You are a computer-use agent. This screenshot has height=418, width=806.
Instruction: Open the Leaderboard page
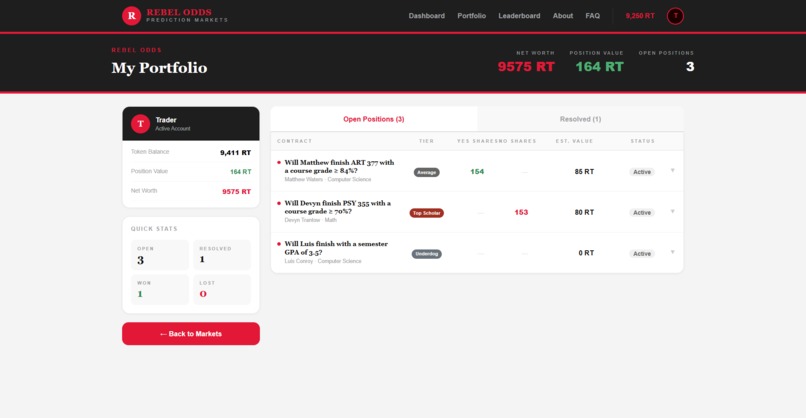point(519,16)
